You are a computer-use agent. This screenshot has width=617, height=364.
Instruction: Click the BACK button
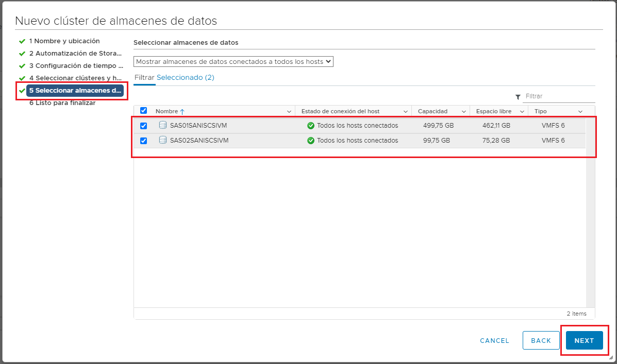click(x=541, y=340)
